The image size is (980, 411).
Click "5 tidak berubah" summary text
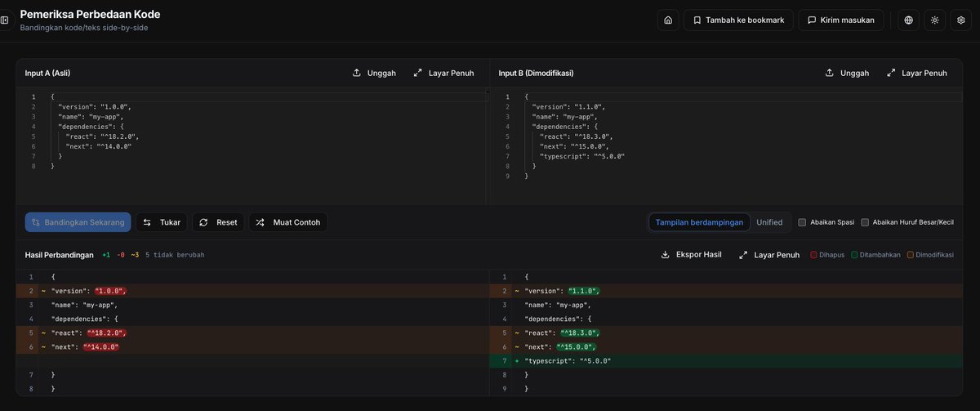click(175, 255)
